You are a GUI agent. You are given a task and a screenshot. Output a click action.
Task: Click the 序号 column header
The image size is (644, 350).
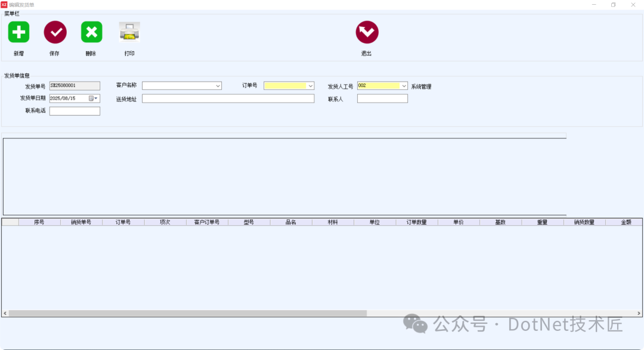(x=39, y=222)
